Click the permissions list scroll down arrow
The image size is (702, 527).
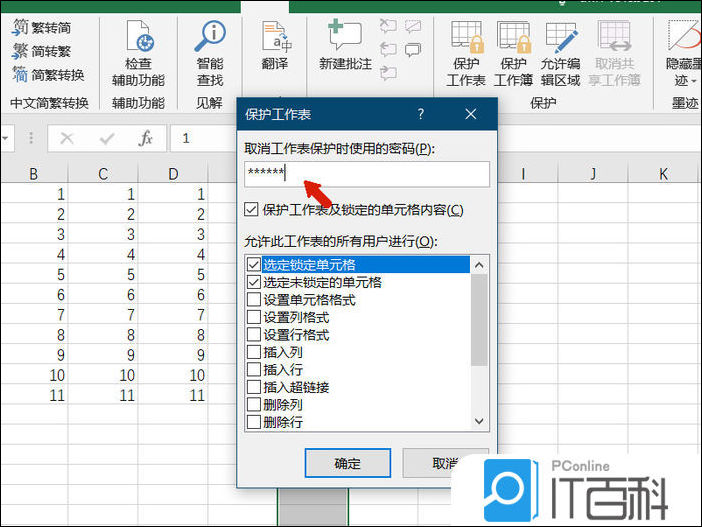(479, 421)
